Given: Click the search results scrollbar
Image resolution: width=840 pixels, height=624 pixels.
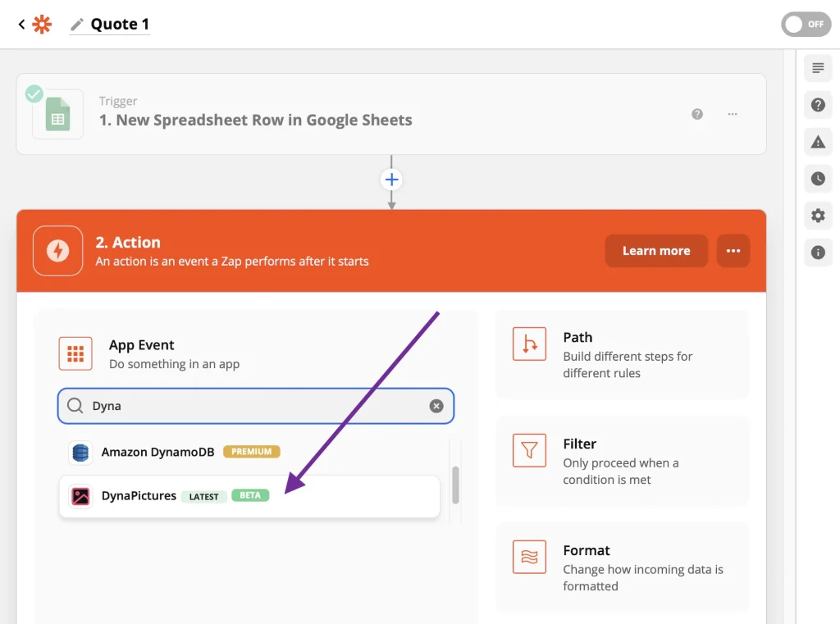Looking at the screenshot, I should [455, 485].
